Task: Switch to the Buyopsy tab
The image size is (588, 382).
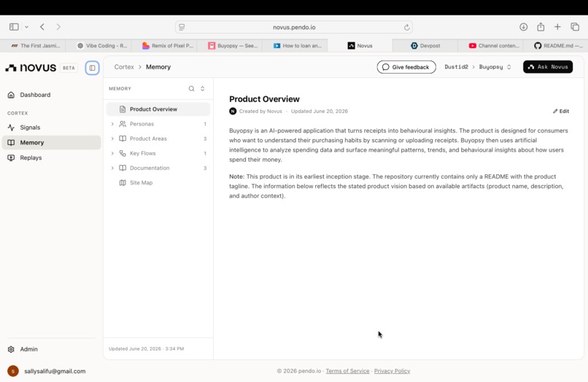Action: point(229,46)
